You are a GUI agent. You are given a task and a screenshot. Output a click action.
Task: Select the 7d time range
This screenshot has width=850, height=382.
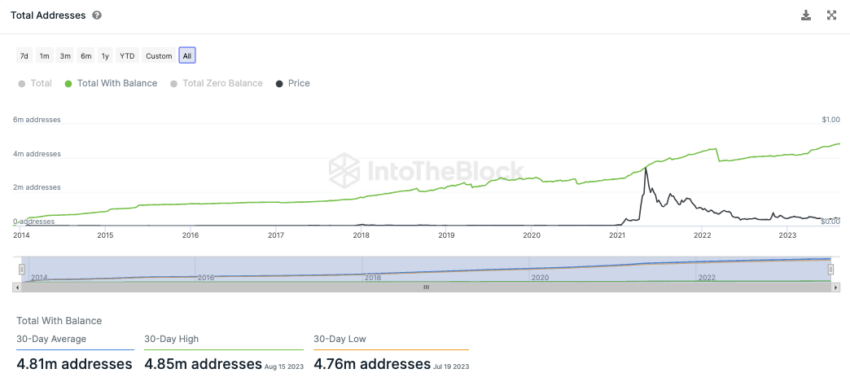coord(24,56)
